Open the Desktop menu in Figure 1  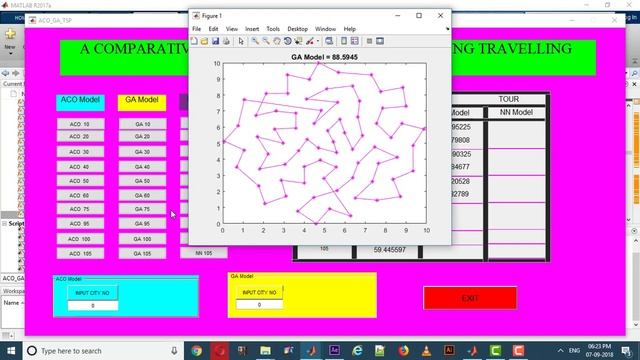click(x=297, y=29)
